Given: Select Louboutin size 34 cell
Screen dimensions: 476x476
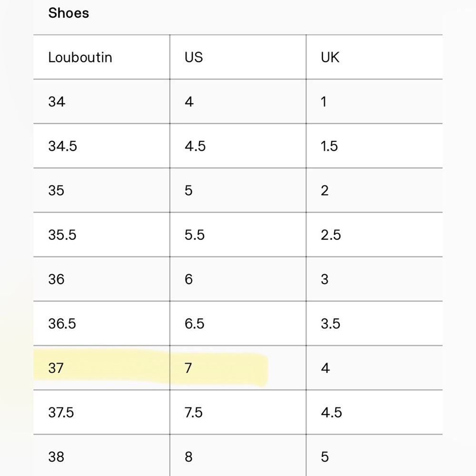Looking at the screenshot, I should pos(101,101).
